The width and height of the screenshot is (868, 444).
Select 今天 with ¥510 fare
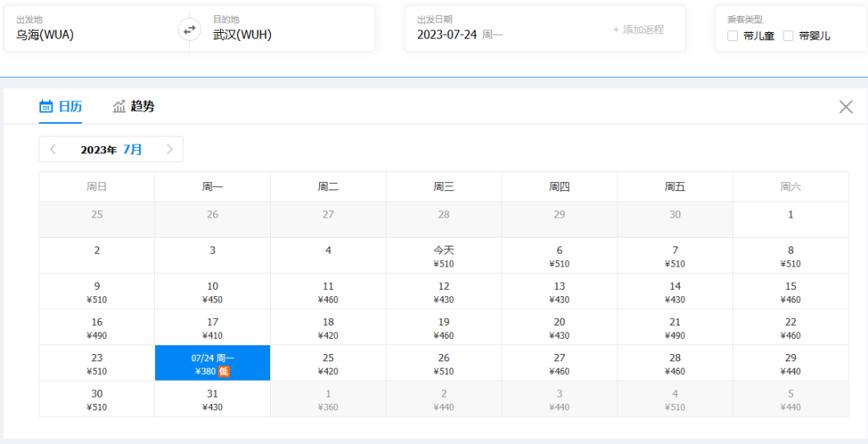(444, 255)
